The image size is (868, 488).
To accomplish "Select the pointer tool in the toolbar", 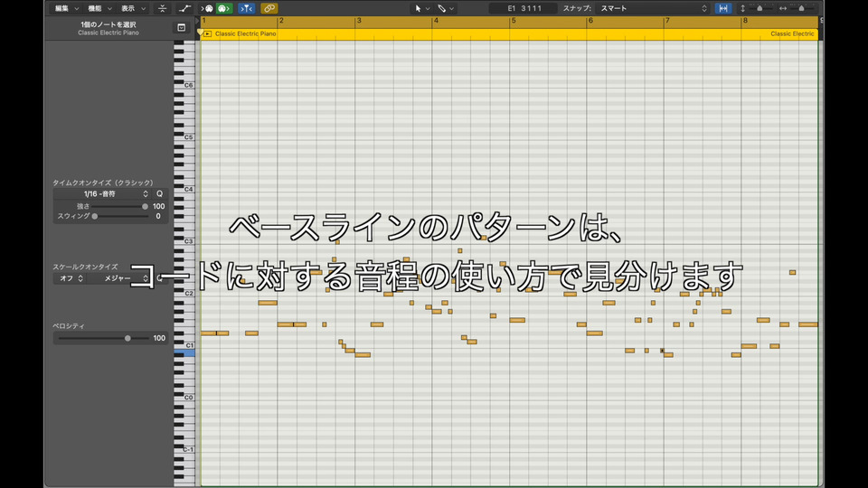I will 418,8.
